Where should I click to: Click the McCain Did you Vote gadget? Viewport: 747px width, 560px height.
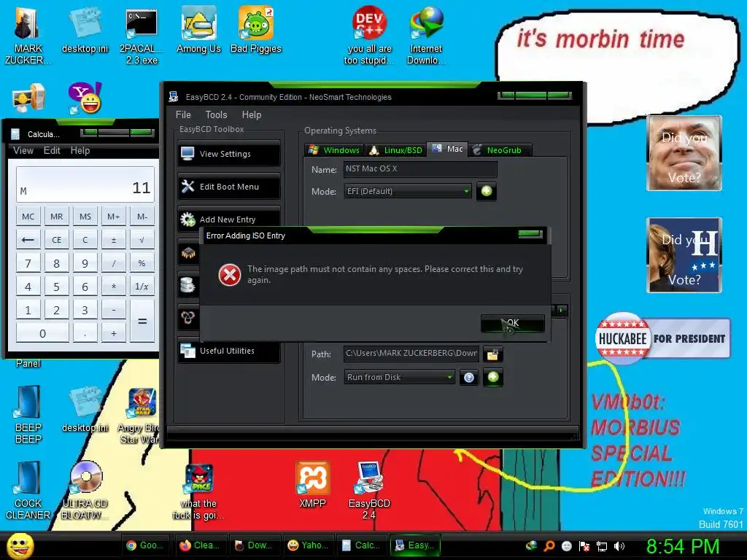(x=684, y=153)
